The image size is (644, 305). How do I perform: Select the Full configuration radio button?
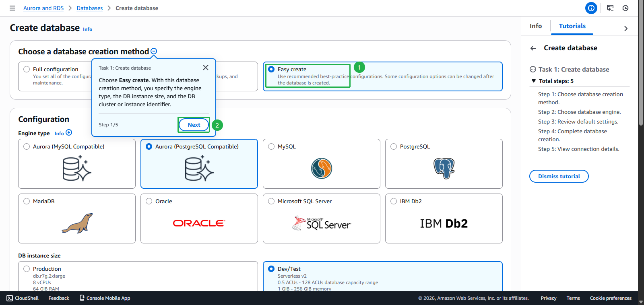(x=27, y=69)
